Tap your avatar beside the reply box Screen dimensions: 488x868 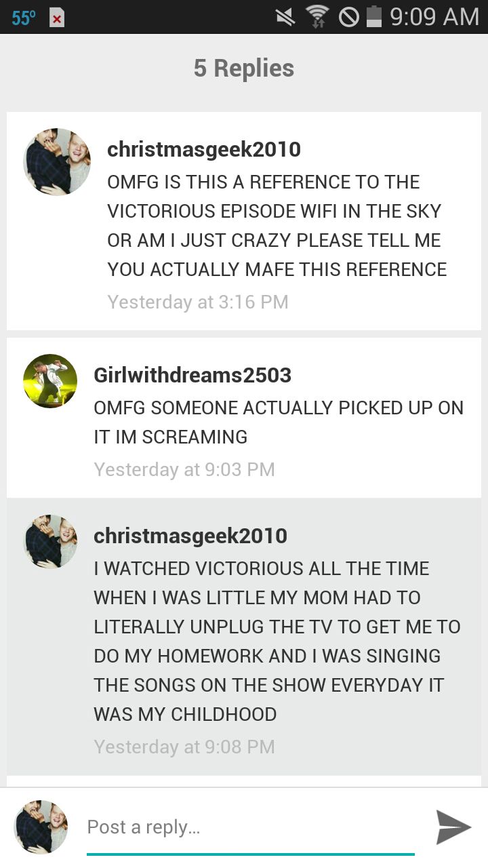coord(41,827)
